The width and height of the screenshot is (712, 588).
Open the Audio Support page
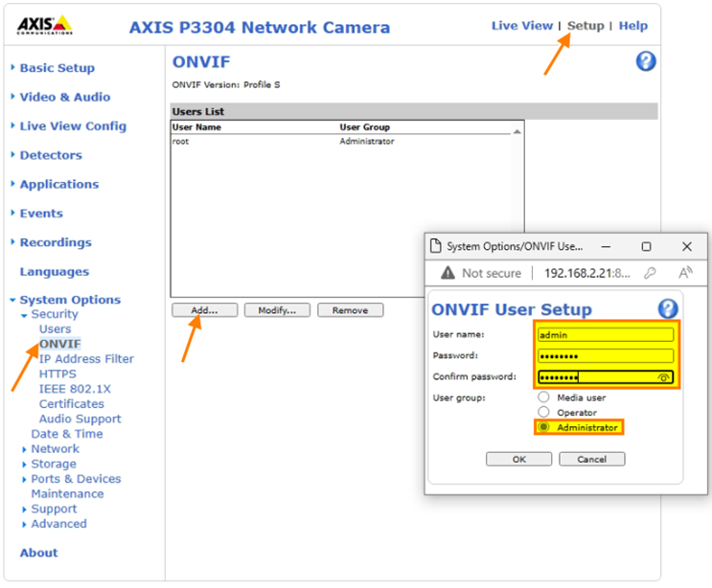click(x=80, y=418)
